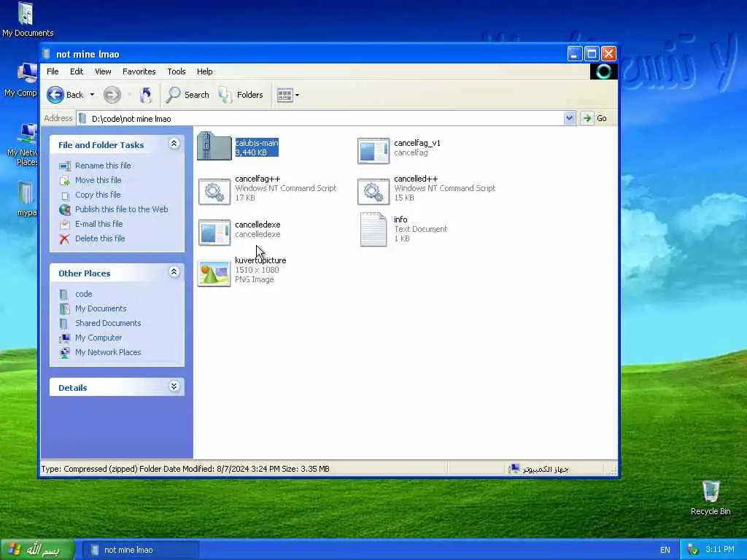Select the calubjs-main zipped folder icon
This screenshot has height=560, width=747.
pyautogui.click(x=214, y=146)
